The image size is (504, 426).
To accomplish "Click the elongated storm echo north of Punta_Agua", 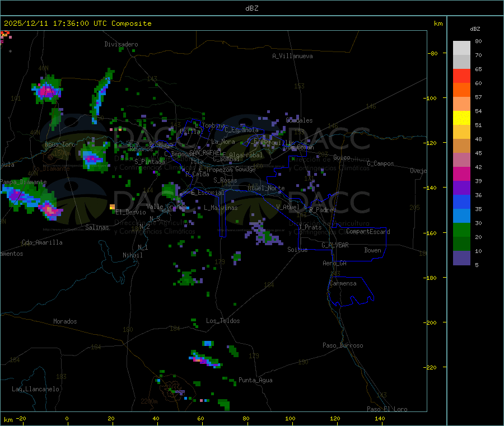I will click(206, 359).
